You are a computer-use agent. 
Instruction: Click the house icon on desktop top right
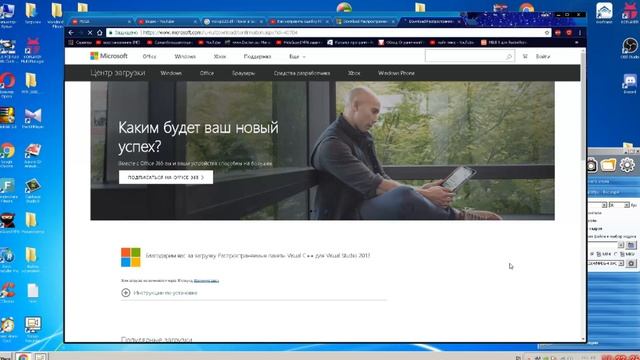(604, 11)
